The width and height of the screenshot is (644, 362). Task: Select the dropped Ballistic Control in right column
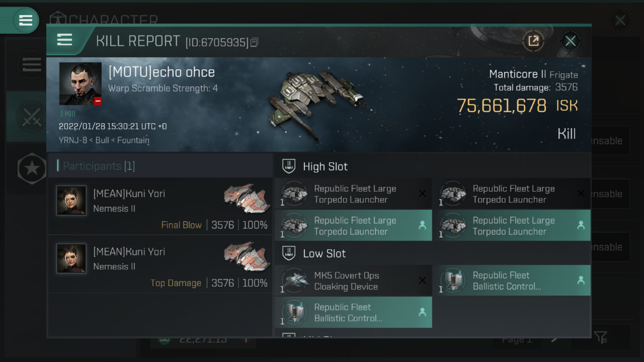[x=512, y=281]
